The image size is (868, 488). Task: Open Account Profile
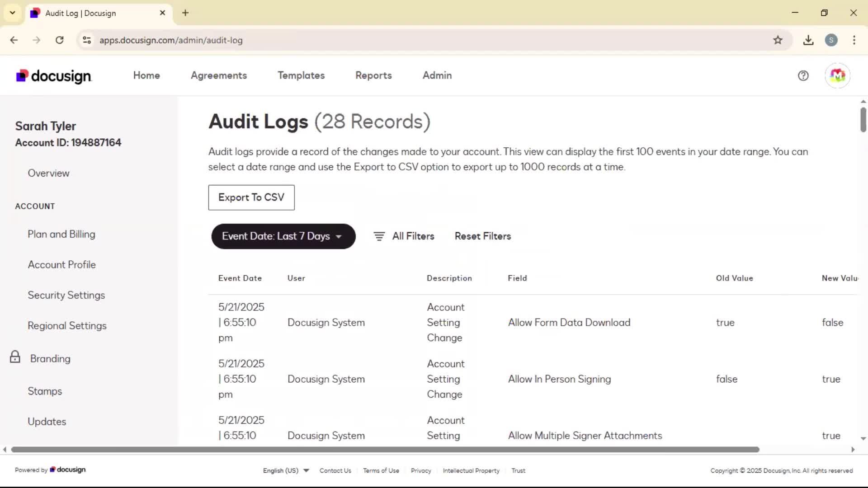61,264
